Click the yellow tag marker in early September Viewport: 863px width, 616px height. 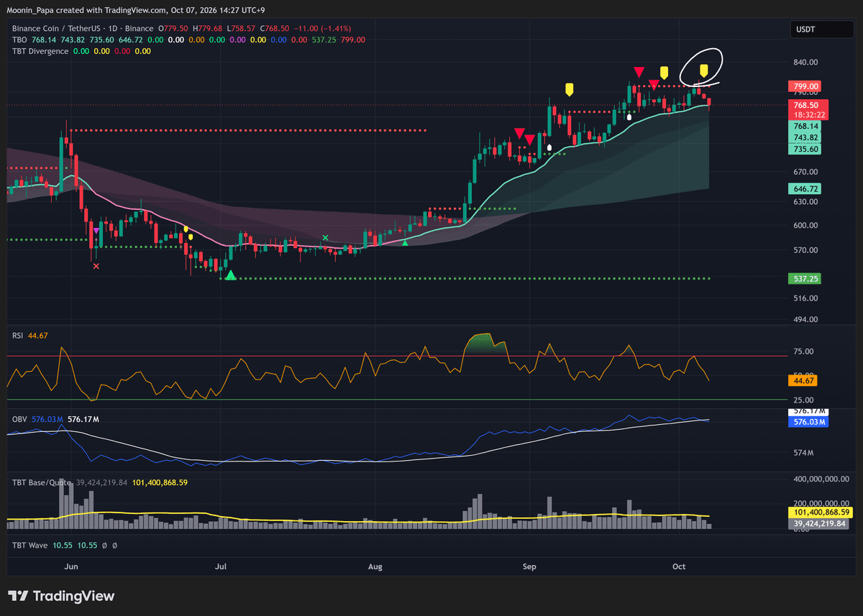coord(569,89)
